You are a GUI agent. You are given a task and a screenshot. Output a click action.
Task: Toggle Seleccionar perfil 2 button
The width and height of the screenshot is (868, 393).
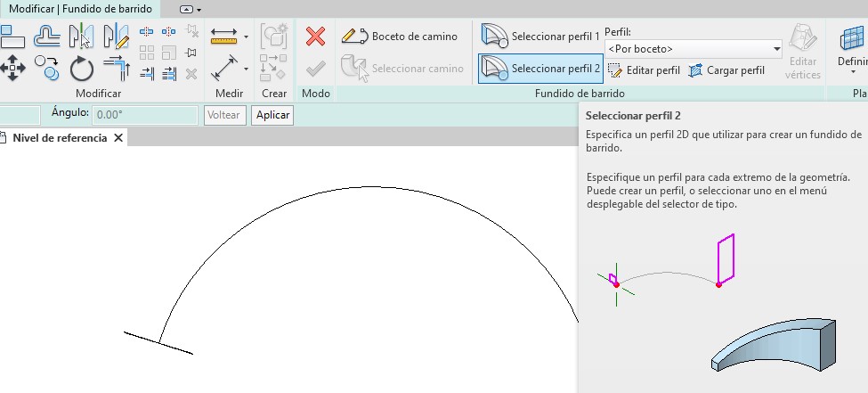coord(540,69)
